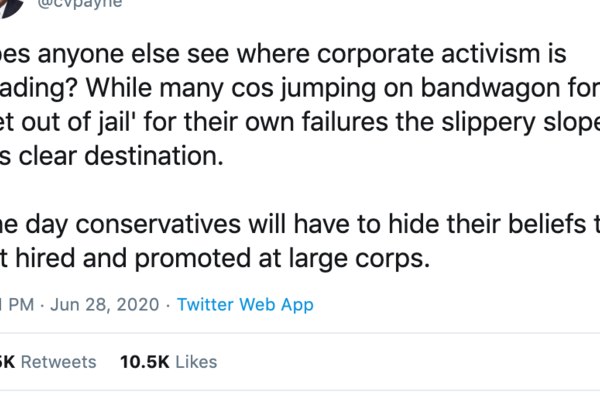This screenshot has width=600, height=400.
Task: Open the Retweets list
Action: (58, 362)
